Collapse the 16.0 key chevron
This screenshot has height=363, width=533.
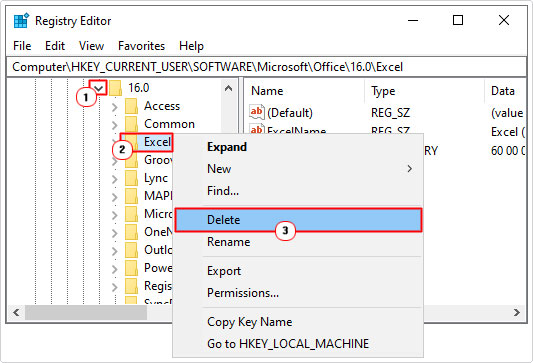[99, 88]
